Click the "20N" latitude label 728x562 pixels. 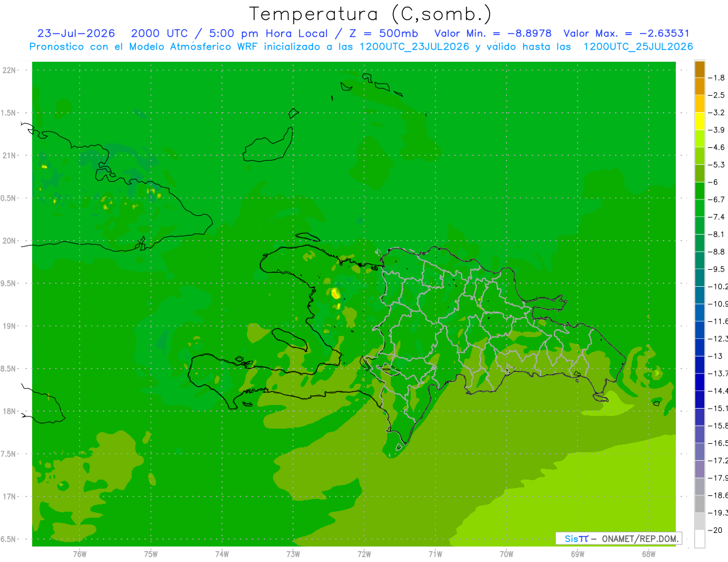point(10,241)
